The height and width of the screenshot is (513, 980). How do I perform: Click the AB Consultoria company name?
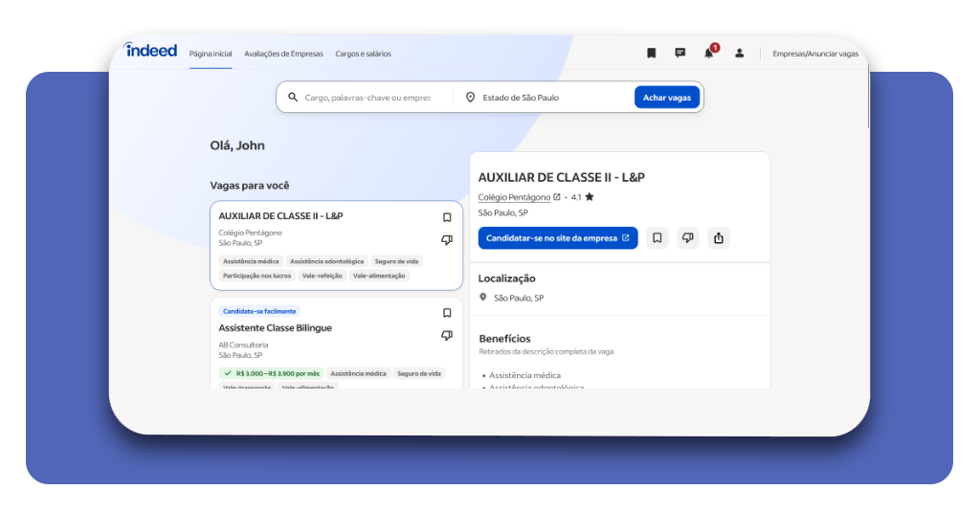pyautogui.click(x=243, y=345)
